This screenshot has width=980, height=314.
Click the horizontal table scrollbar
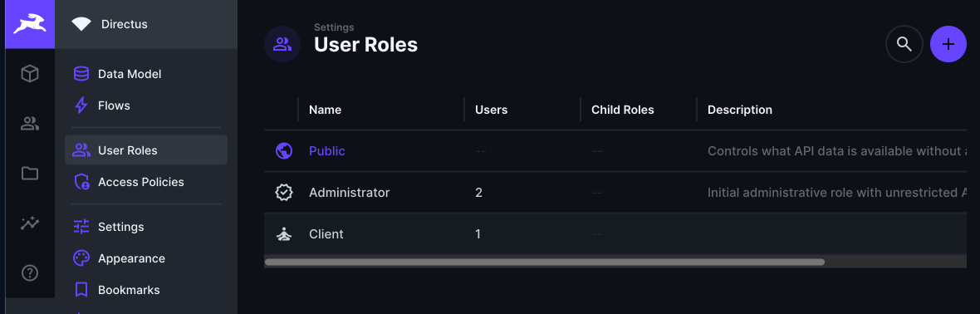pyautogui.click(x=544, y=262)
